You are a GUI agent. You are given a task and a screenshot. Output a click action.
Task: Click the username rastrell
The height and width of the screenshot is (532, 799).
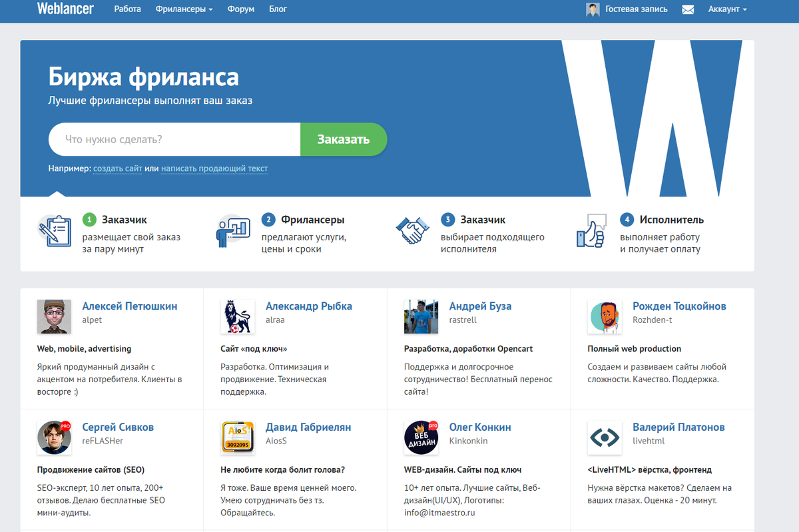(463, 320)
